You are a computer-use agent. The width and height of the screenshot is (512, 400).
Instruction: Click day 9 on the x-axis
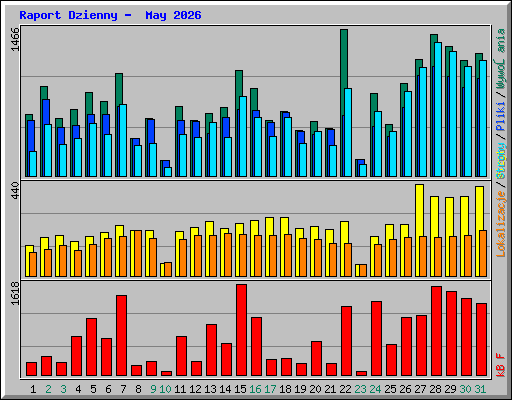(153, 389)
